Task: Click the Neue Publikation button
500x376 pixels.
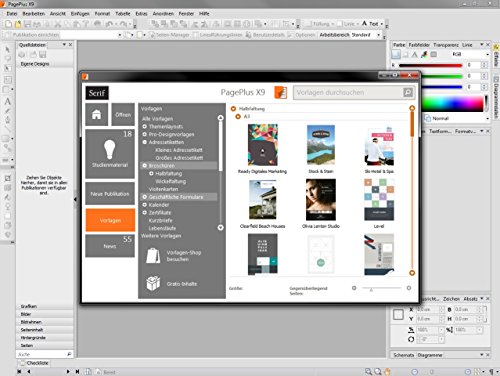Action: (110, 193)
